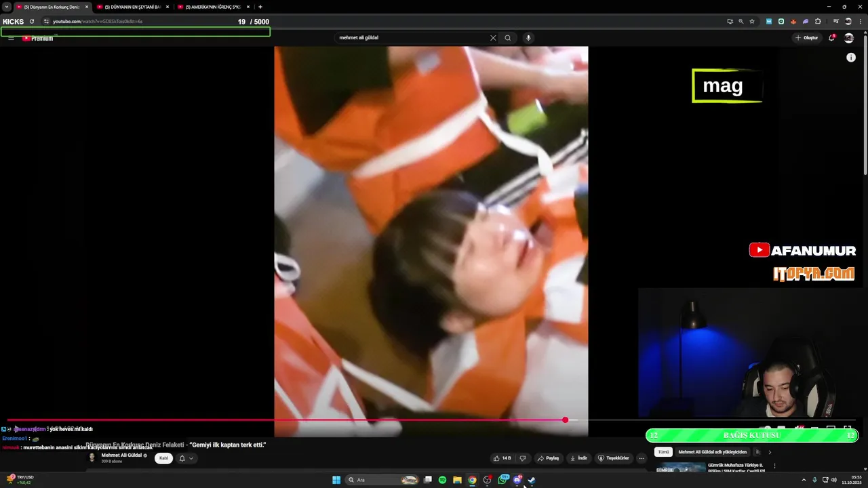Open Mehmet Ali Güldal channel avatar
The height and width of the screenshot is (488, 868).
click(x=92, y=457)
